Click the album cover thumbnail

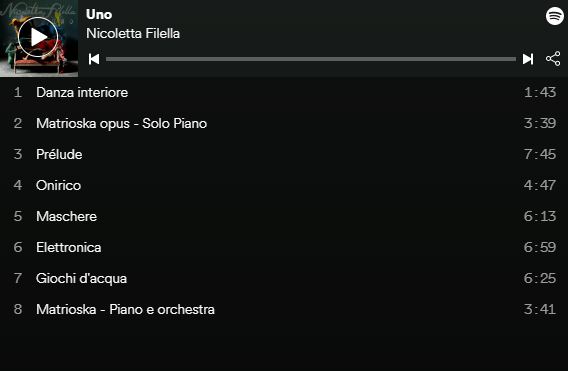click(39, 38)
